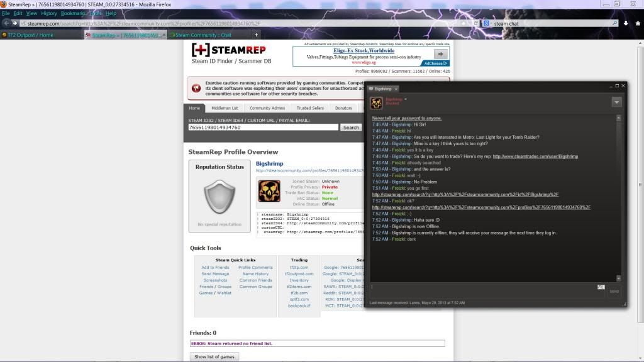Open the Edit menu
The width and height of the screenshot is (644, 362).
click(x=18, y=14)
